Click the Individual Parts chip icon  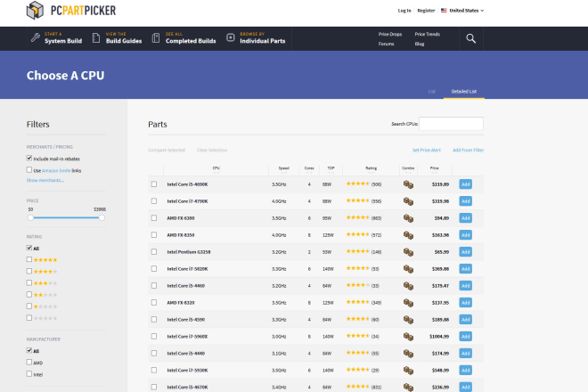[x=231, y=37]
